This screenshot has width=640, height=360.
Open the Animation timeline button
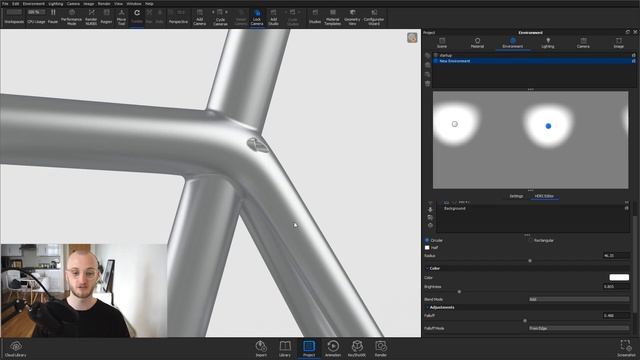tap(333, 349)
